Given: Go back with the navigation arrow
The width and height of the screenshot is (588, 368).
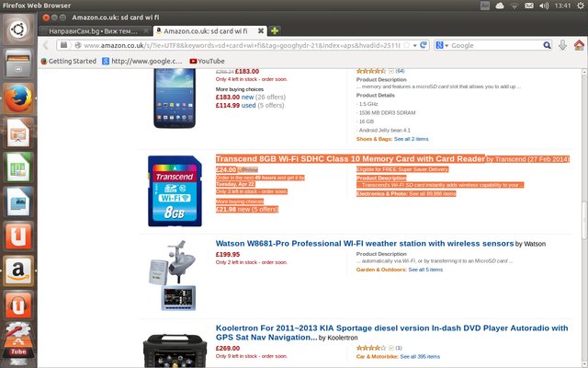Looking at the screenshot, I should (46, 45).
